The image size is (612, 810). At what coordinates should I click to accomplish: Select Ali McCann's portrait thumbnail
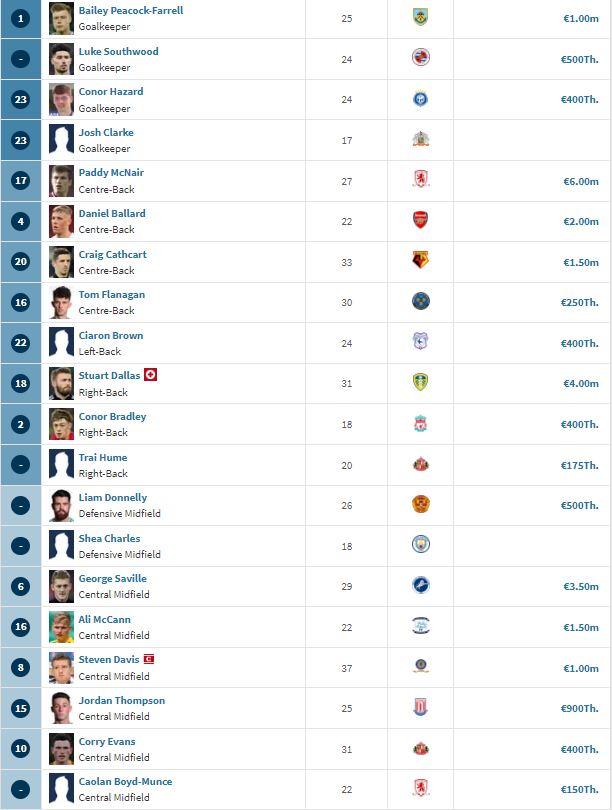point(61,627)
